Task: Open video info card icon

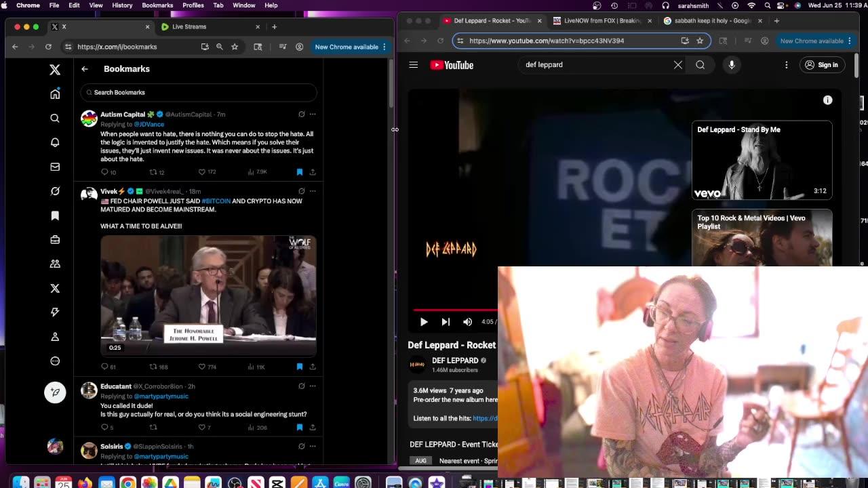Action: point(828,100)
